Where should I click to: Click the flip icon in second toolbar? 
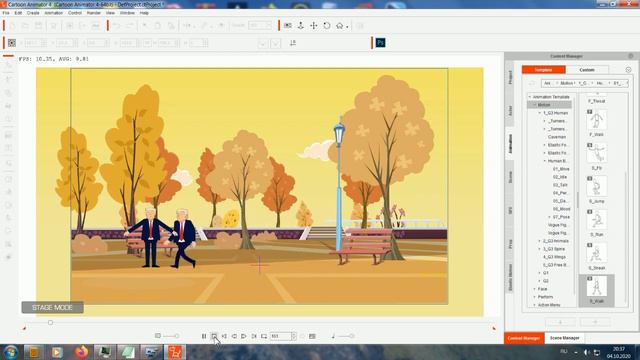[293, 42]
